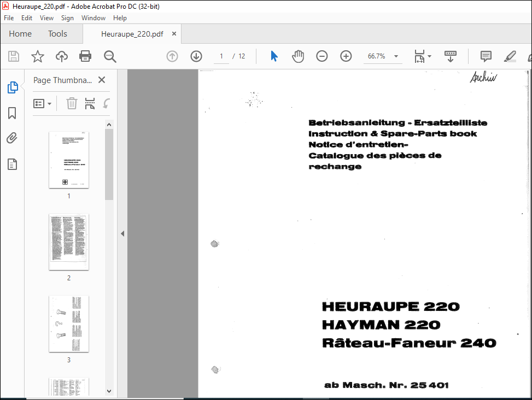Click 'Instruction & Spare-Parts book' line
Viewport: 532px width, 400px height.
pyautogui.click(x=393, y=133)
